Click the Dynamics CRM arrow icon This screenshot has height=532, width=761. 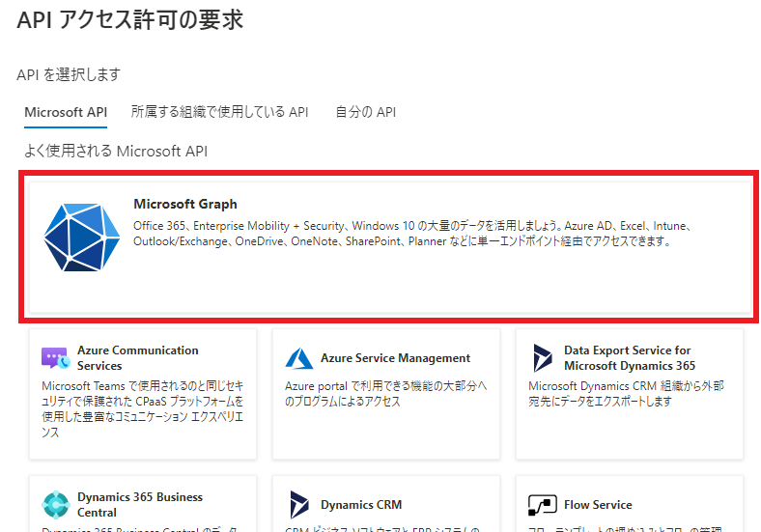(299, 505)
